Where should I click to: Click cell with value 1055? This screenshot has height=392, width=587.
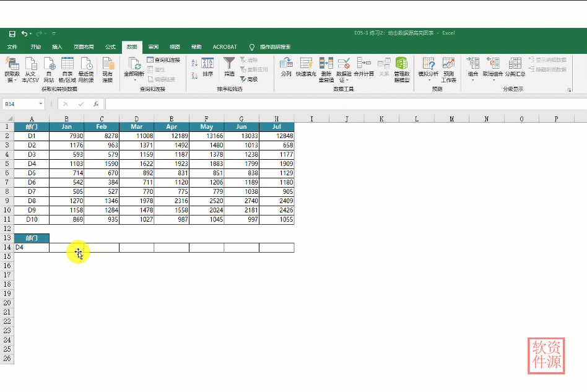tap(277, 219)
